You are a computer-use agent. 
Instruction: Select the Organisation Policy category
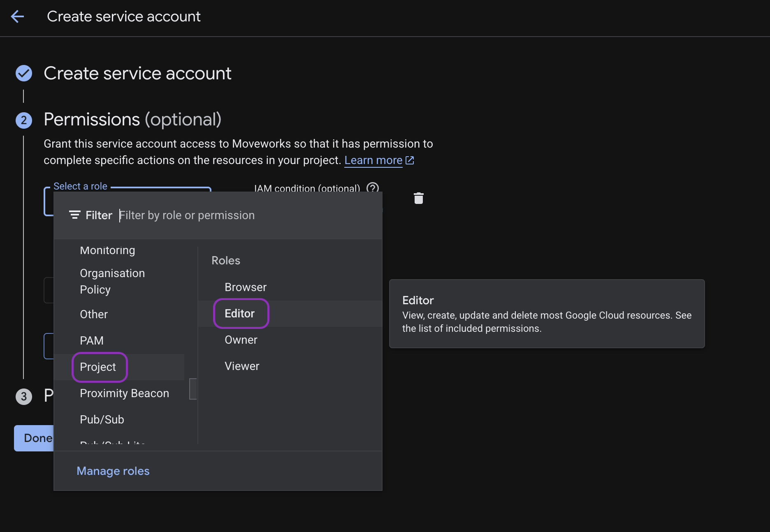click(112, 281)
